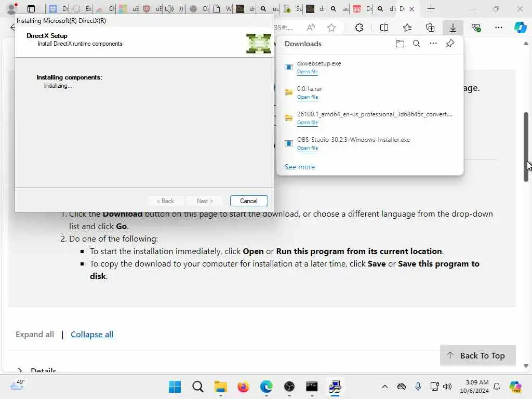Click the dxwebsetup.exe file icon

(x=289, y=67)
